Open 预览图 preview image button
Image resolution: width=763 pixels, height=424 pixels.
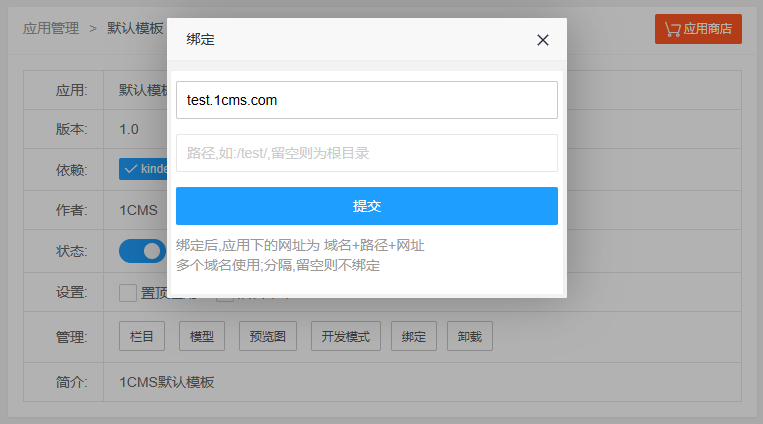click(x=268, y=337)
